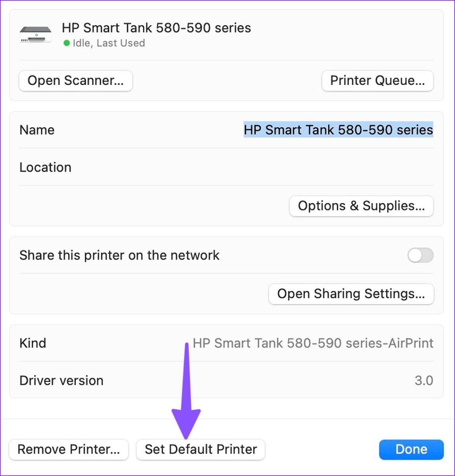Open the Printer Queue window

(x=377, y=81)
